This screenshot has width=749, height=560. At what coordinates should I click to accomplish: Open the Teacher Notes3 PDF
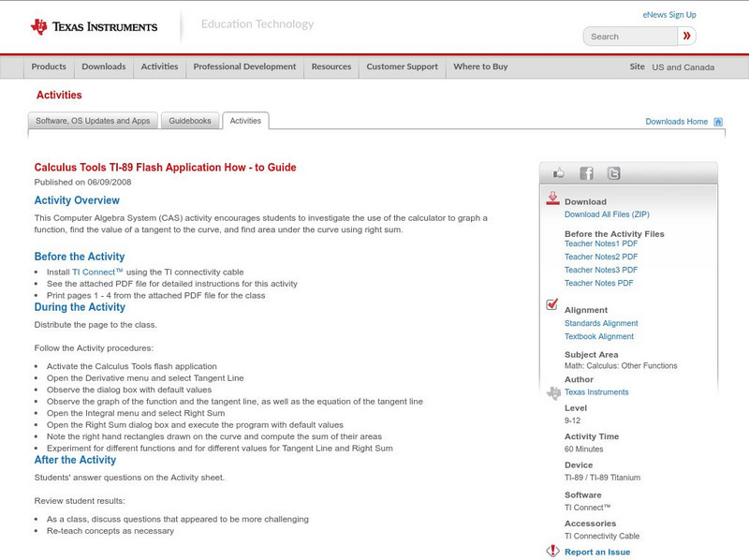point(601,270)
